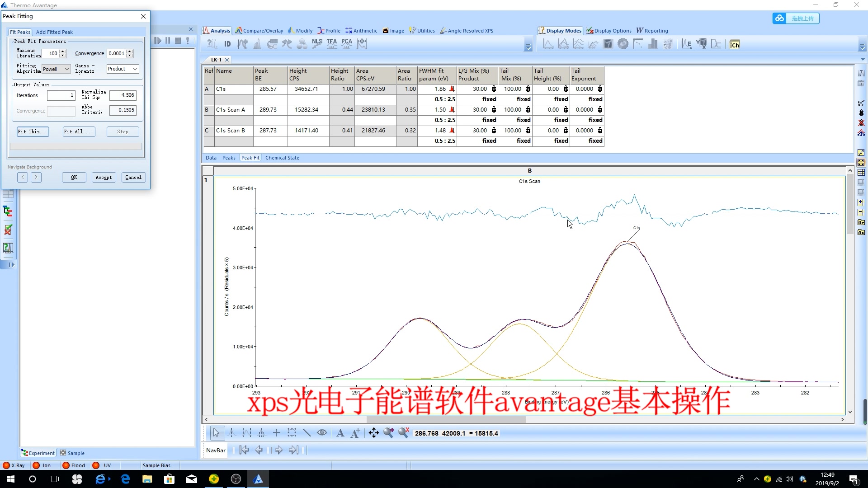Click the eye view icon below the chart
This screenshot has width=868, height=488.
tap(322, 433)
